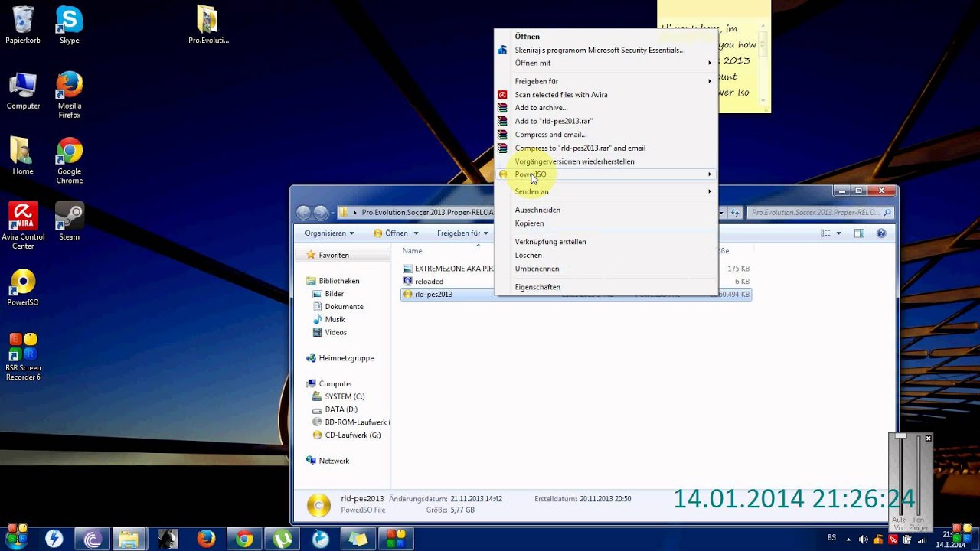Open the Batman game taskbar icon
The height and width of the screenshot is (551, 980).
tap(168, 539)
